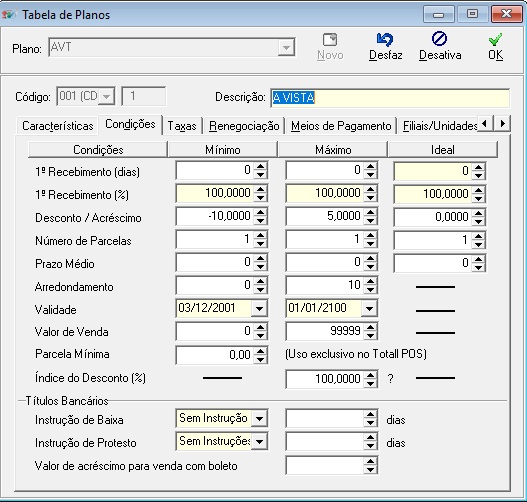This screenshot has width=527, height=502.
Task: Increase 1º Recebimento (dias) Ideal spinner
Action: pyautogui.click(x=478, y=167)
